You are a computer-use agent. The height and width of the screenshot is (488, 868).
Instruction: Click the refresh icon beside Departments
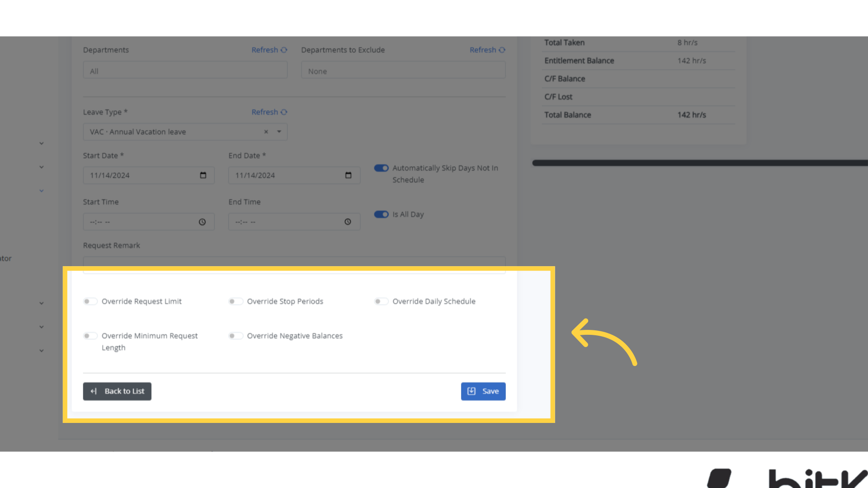(284, 50)
